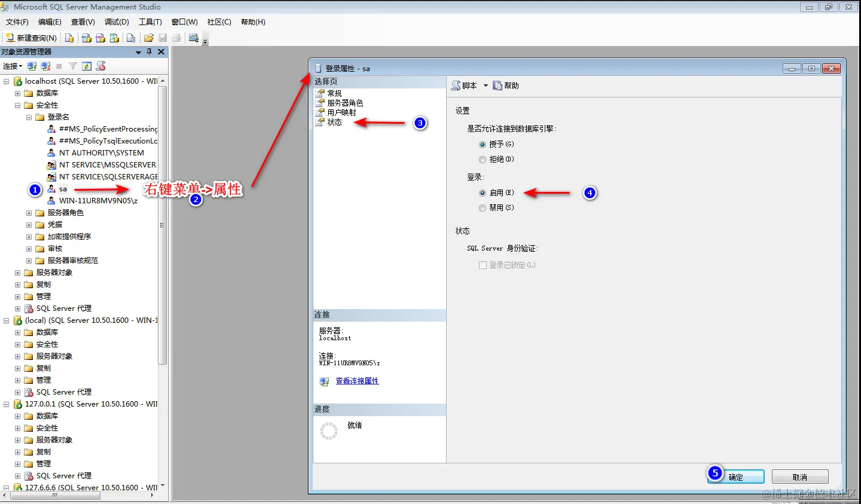This screenshot has width=861, height=504.
Task: Click the 帮助 help button in the dialog
Action: point(506,85)
